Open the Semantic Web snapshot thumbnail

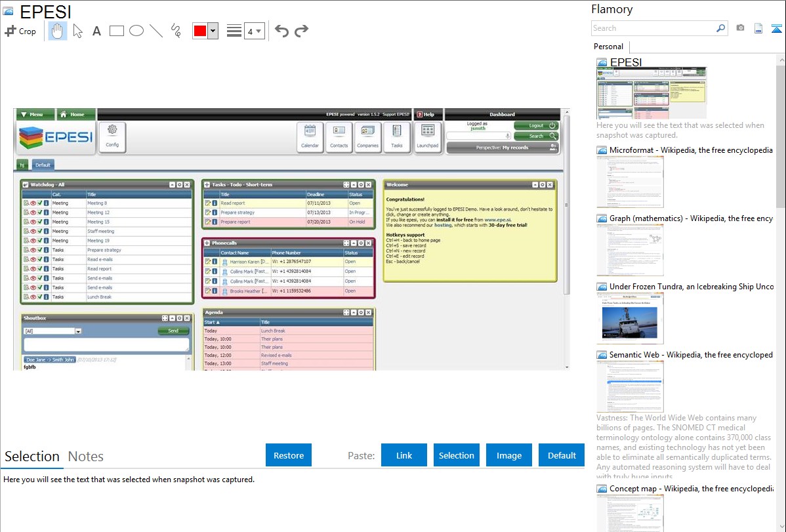tap(630, 386)
